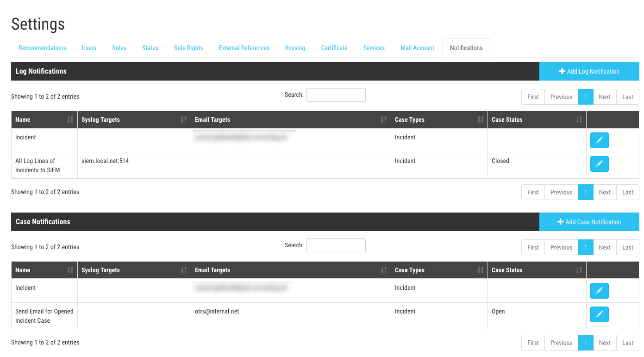Viewport: 644px width, 357px height.
Task: Edit the Incident case notification pencil icon
Action: [x=599, y=291]
